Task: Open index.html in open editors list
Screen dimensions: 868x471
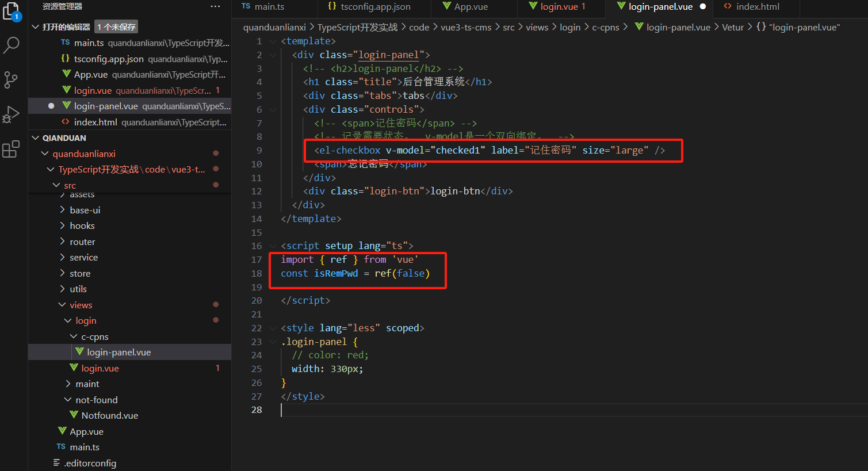Action: click(129, 122)
